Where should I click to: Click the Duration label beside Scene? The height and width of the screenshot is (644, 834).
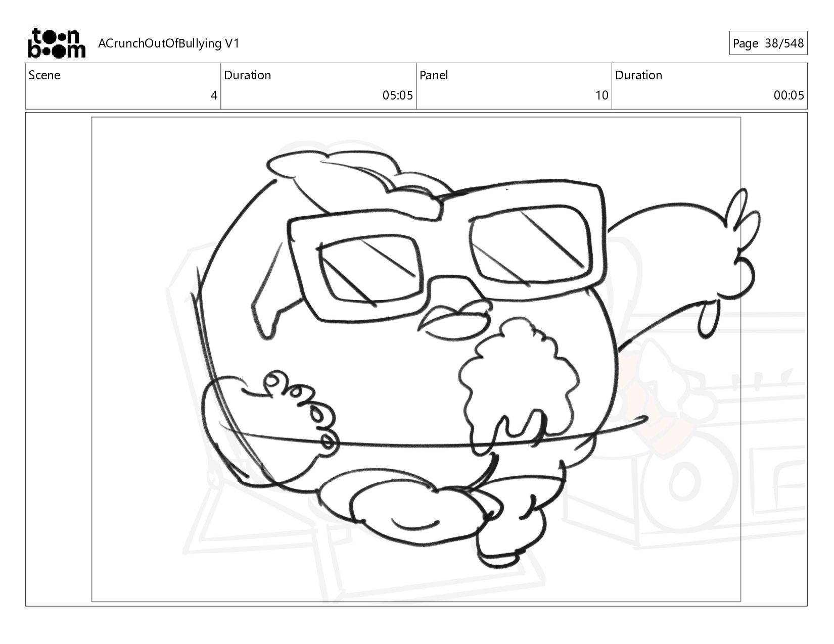(247, 75)
